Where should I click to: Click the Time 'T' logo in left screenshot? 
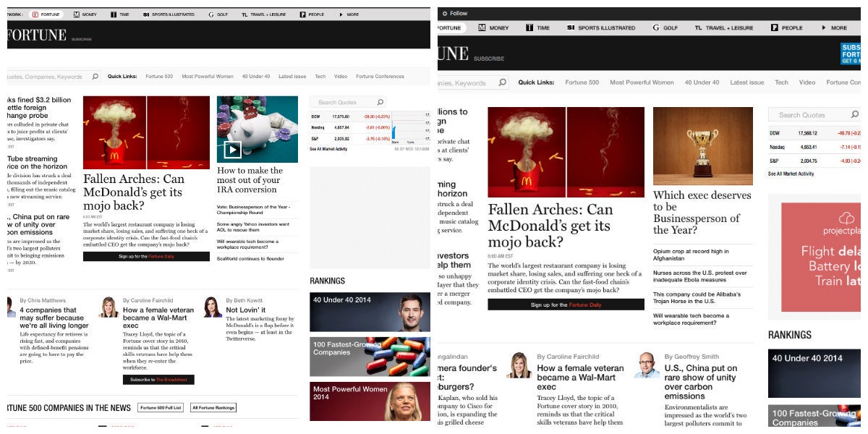tap(114, 14)
